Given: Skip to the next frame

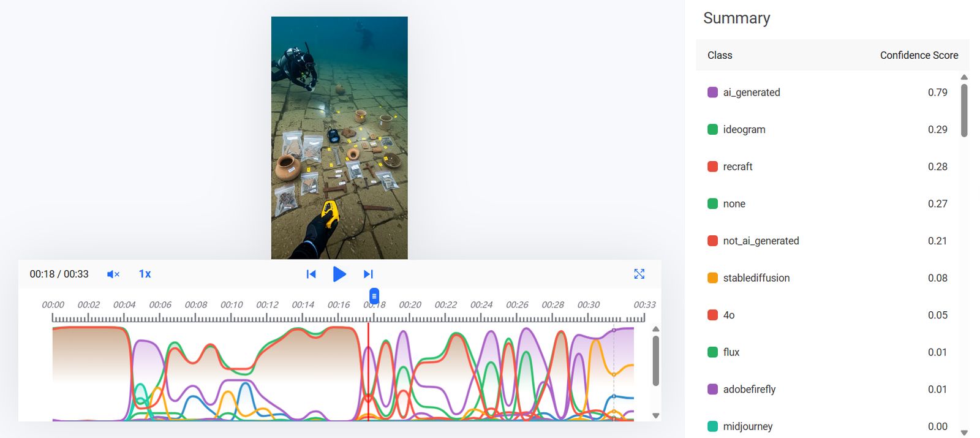Looking at the screenshot, I should (368, 274).
